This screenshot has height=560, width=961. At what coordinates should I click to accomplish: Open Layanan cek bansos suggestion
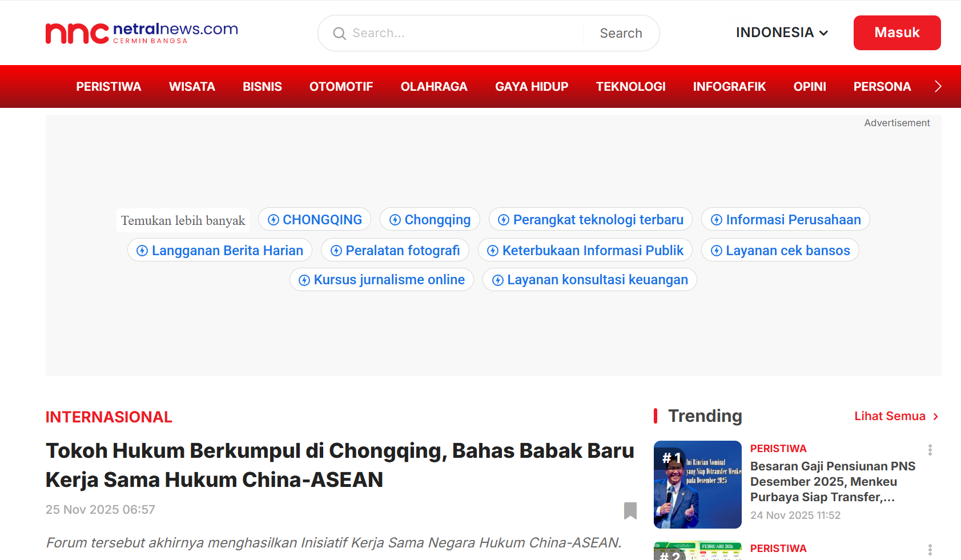[780, 251]
